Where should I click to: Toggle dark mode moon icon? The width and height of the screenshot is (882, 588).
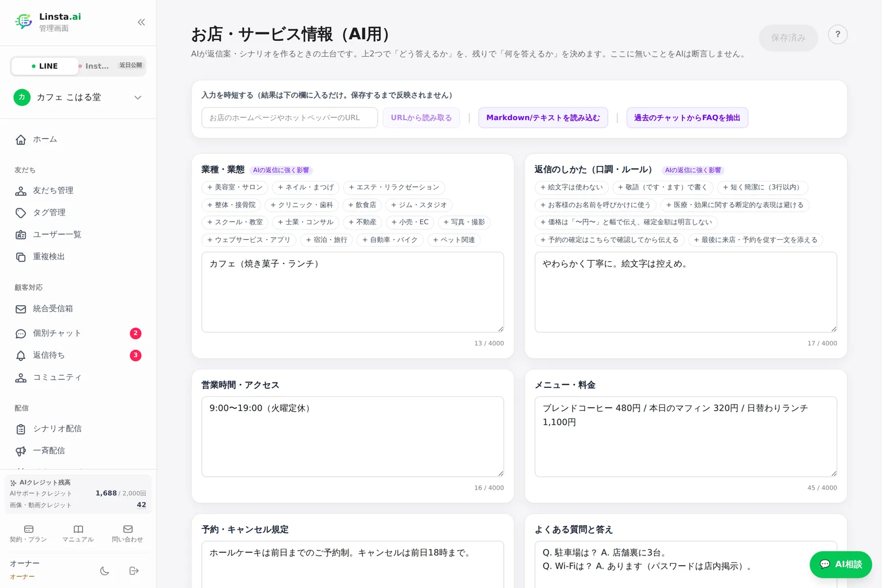pos(105,571)
